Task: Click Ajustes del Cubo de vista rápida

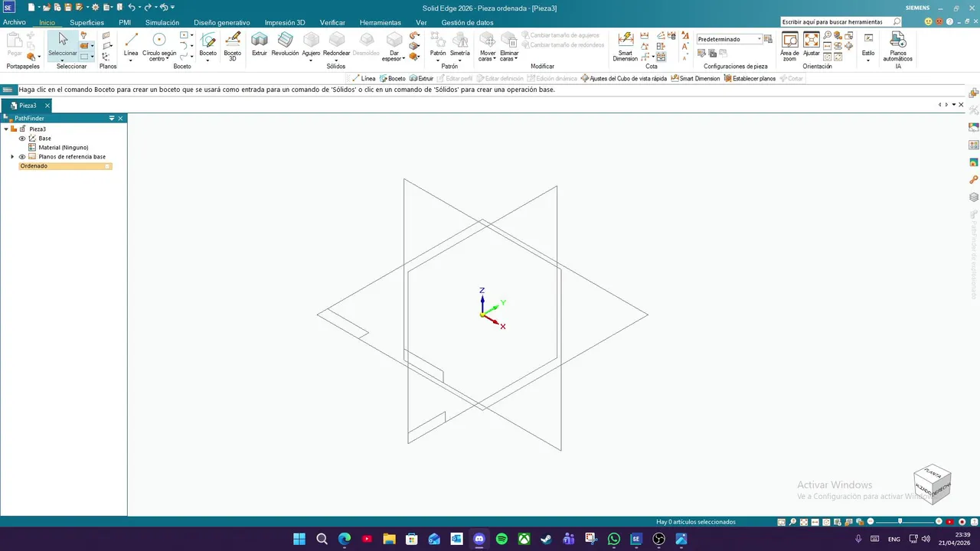Action: 624,79
